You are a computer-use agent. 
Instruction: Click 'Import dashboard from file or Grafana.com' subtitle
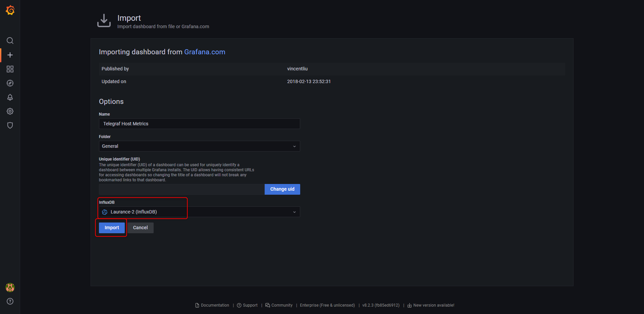pyautogui.click(x=163, y=26)
